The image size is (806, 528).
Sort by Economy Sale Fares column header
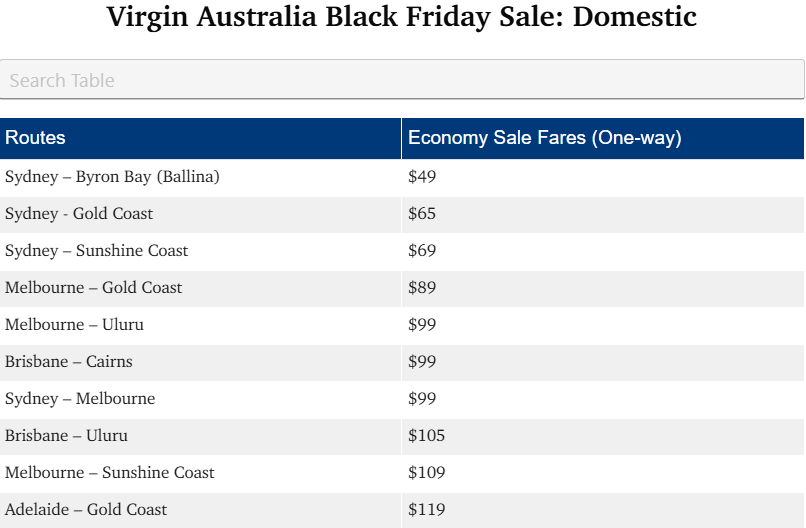tap(544, 138)
